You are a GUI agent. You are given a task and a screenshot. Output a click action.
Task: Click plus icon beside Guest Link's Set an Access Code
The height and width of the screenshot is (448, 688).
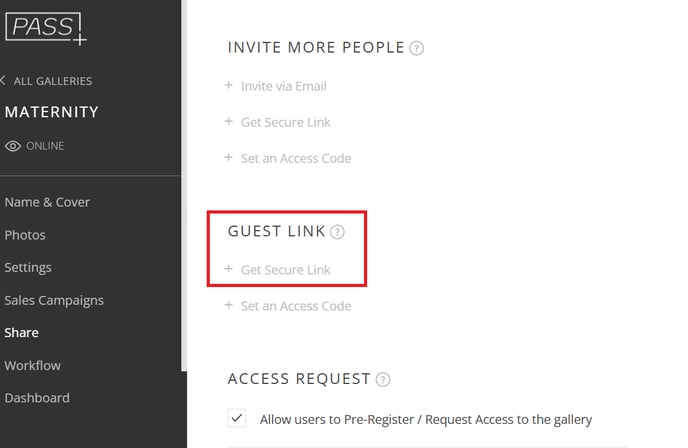pyautogui.click(x=229, y=305)
